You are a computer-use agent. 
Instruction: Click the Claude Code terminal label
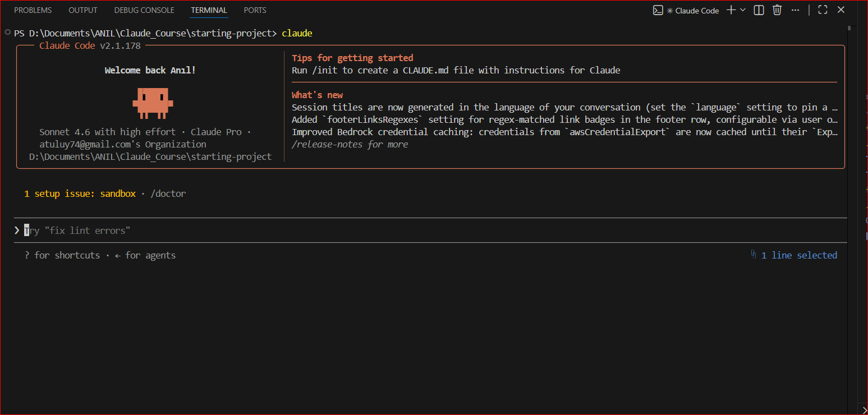697,10
